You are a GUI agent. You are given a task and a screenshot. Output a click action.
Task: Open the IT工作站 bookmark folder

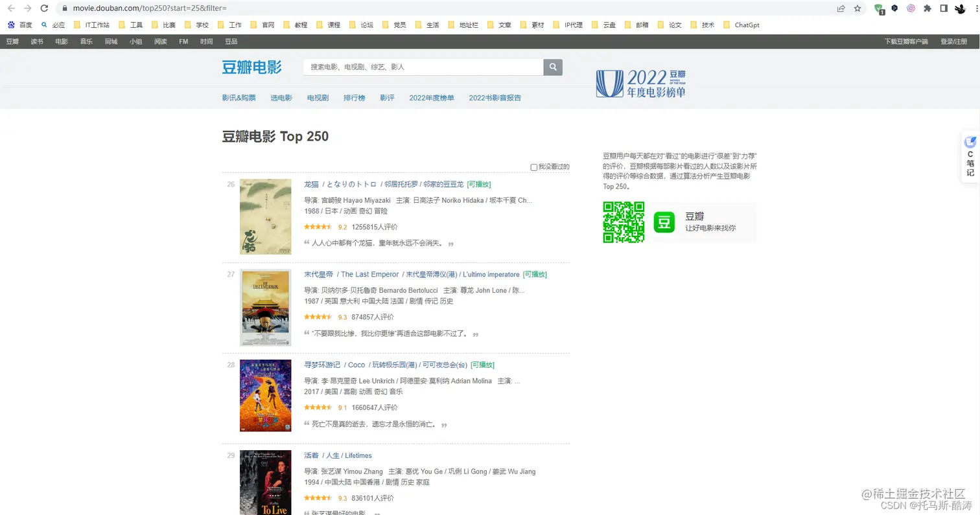tap(92, 25)
